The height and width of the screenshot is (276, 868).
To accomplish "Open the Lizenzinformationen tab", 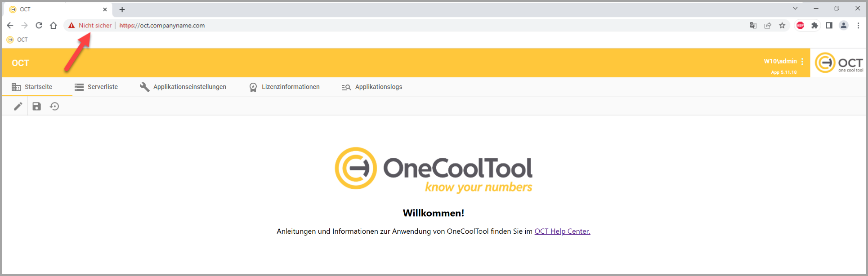I will (285, 87).
